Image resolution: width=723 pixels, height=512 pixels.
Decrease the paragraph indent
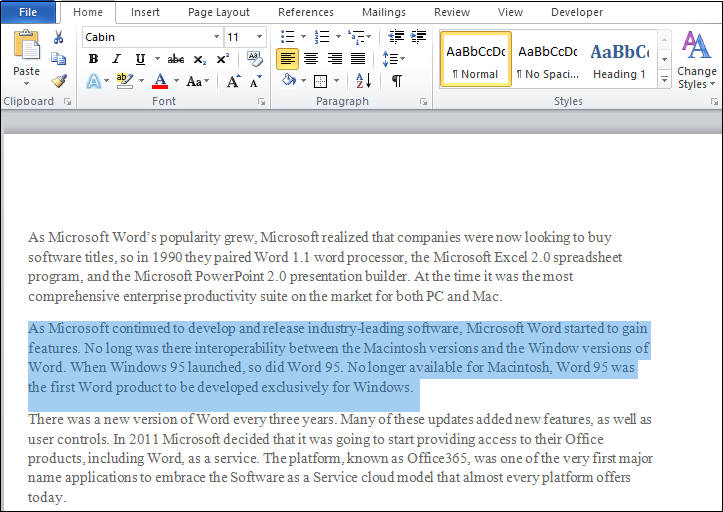(x=396, y=36)
